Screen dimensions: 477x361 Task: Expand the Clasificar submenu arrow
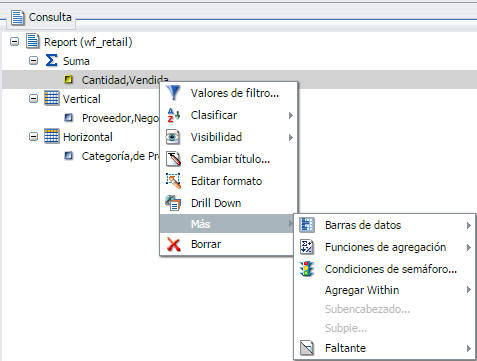point(291,115)
